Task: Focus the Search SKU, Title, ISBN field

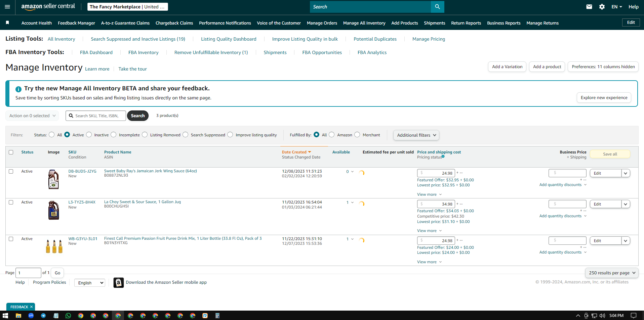Action: coord(96,116)
